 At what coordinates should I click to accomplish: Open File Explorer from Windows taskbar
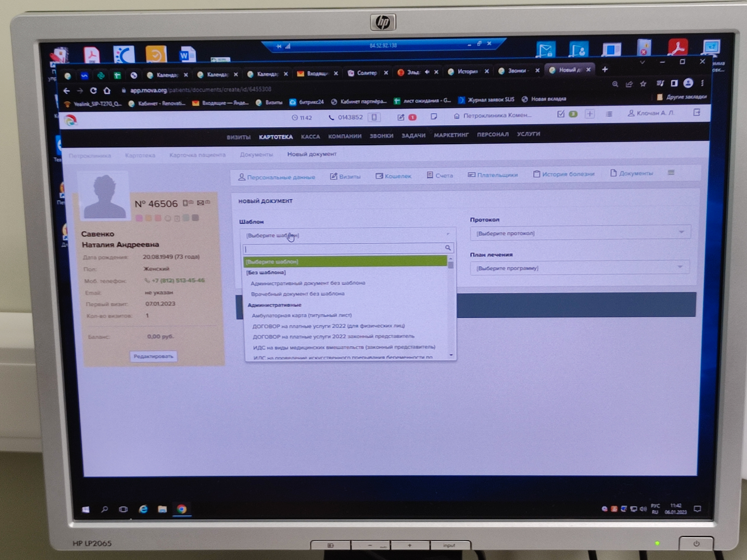pyautogui.click(x=162, y=509)
